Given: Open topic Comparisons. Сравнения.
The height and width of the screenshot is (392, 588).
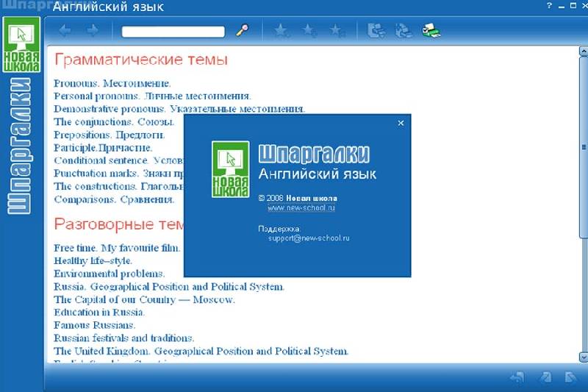Looking at the screenshot, I should point(114,199).
